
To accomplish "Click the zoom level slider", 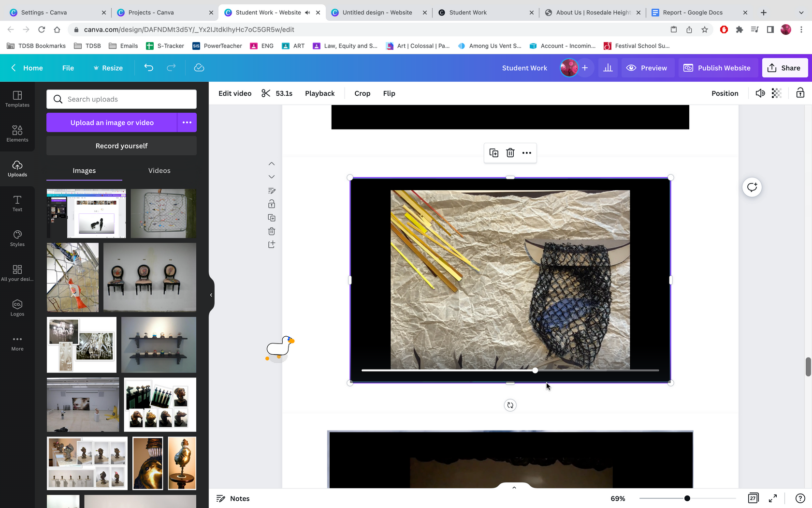I will (687, 498).
